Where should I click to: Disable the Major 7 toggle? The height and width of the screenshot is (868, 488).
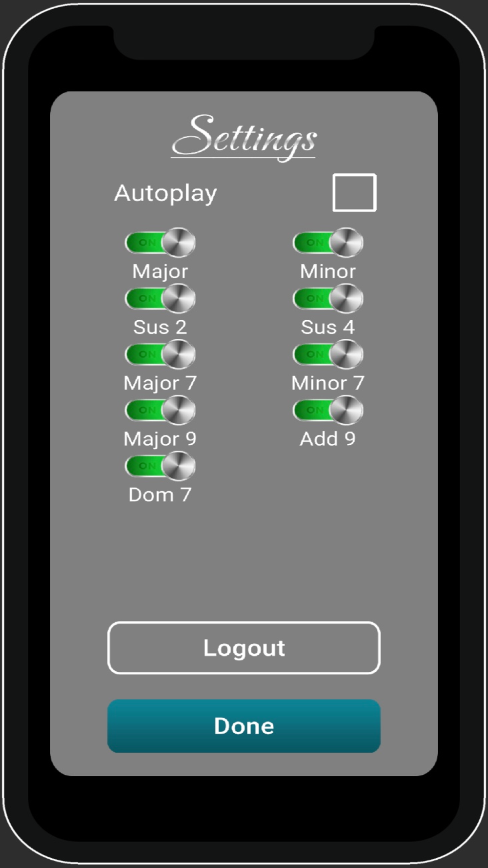pos(160,354)
